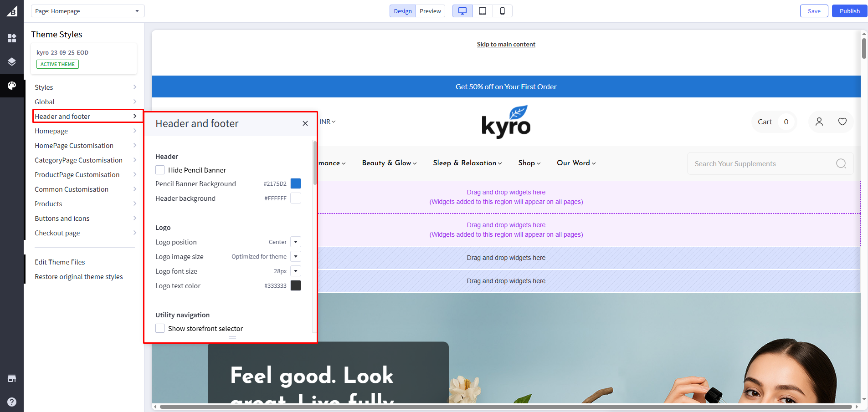
Task: Open the layers icon in left sidebar
Action: tap(12, 61)
